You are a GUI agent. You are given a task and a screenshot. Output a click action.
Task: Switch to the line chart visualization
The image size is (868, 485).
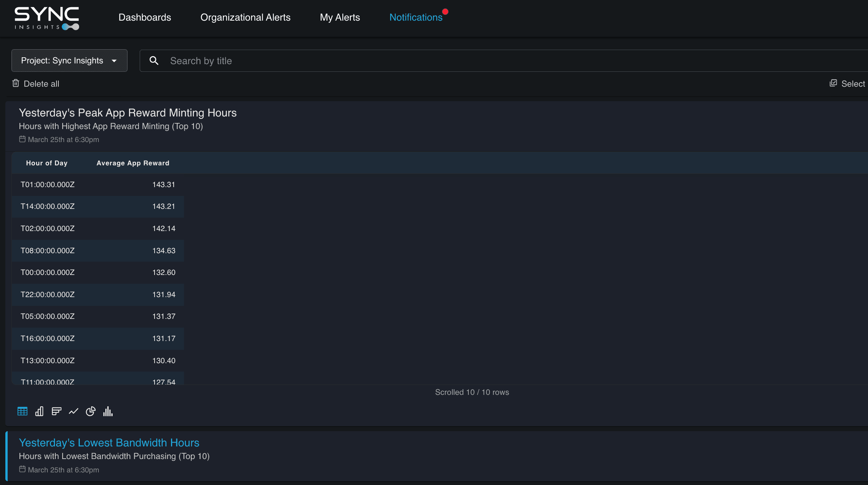[73, 411]
